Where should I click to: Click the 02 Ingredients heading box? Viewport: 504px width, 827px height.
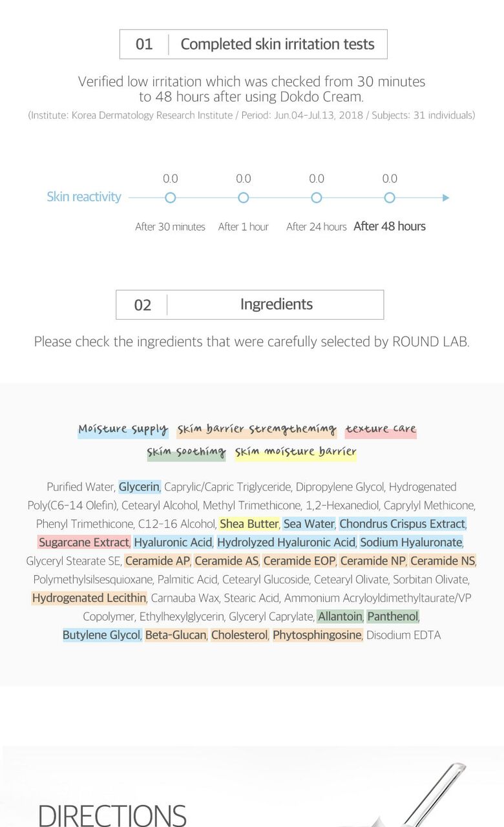click(x=249, y=304)
